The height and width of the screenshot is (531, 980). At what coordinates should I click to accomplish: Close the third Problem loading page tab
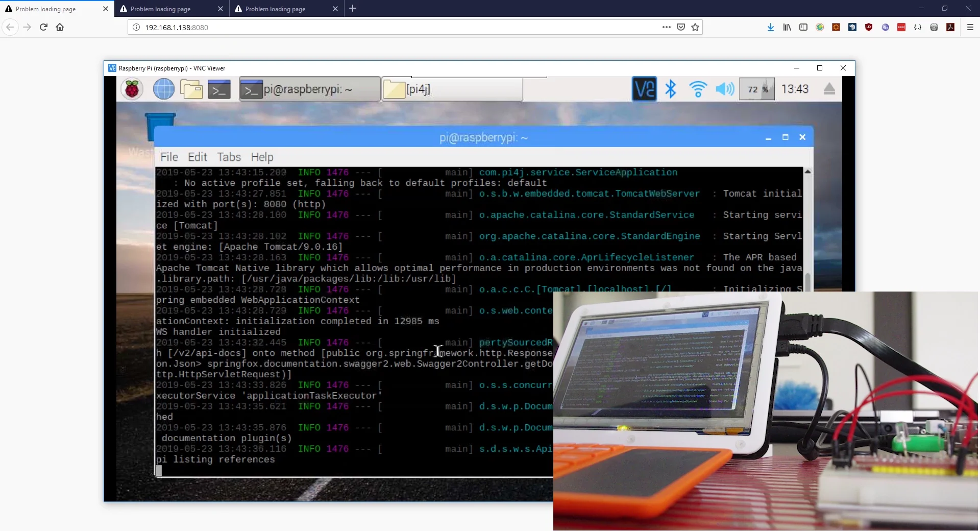335,9
